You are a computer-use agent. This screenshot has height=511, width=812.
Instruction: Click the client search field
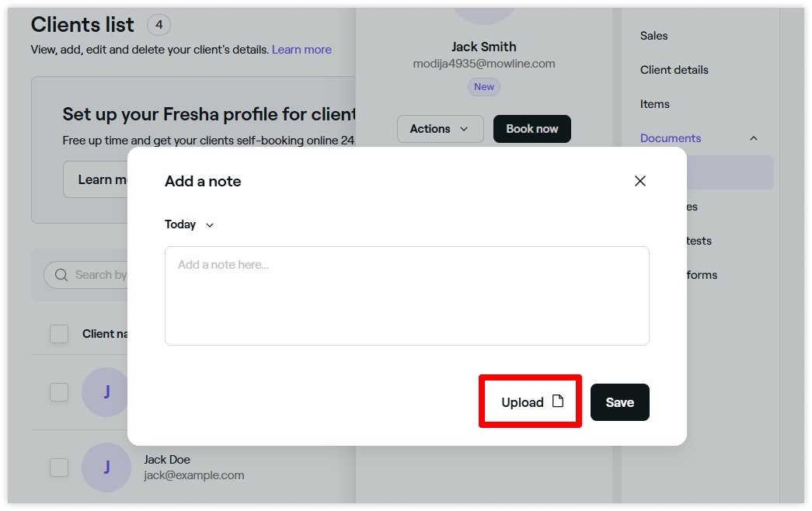[x=88, y=275]
